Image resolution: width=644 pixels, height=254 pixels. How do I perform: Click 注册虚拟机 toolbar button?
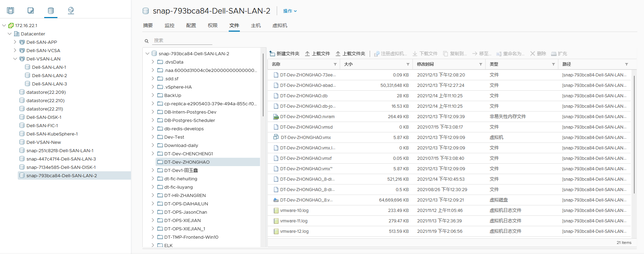[390, 54]
